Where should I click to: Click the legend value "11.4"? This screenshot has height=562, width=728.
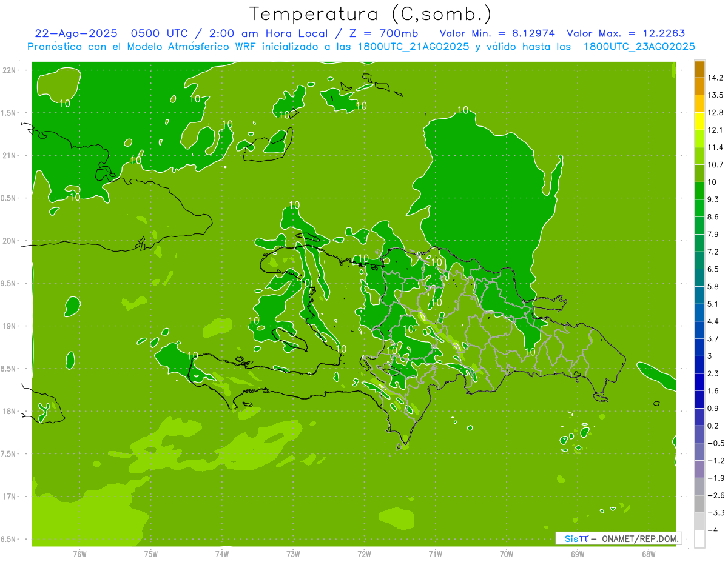tap(715, 147)
